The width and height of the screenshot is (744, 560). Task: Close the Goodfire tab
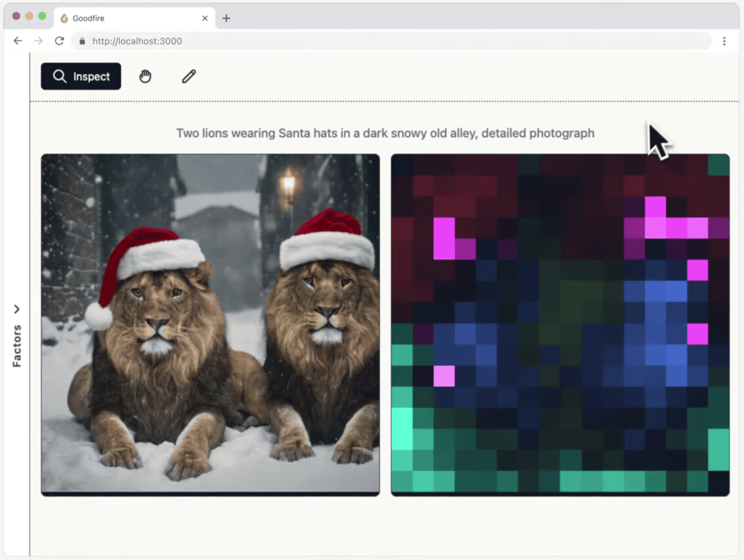point(205,18)
